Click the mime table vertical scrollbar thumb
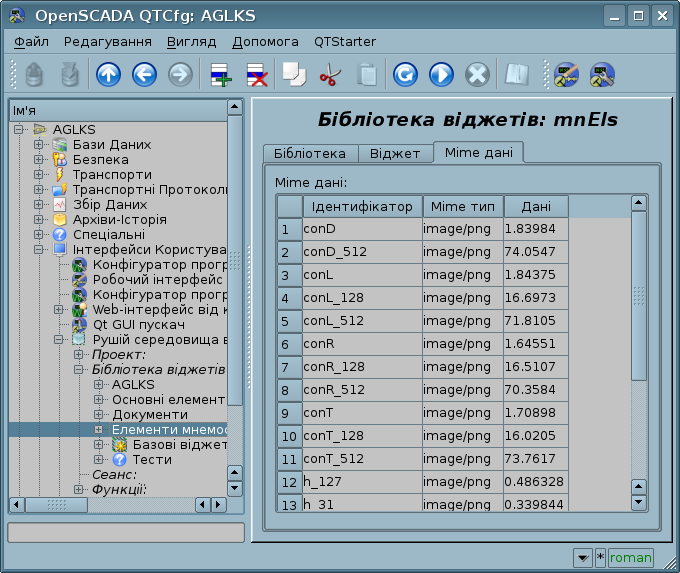The height and width of the screenshot is (573, 680). pyautogui.click(x=639, y=296)
